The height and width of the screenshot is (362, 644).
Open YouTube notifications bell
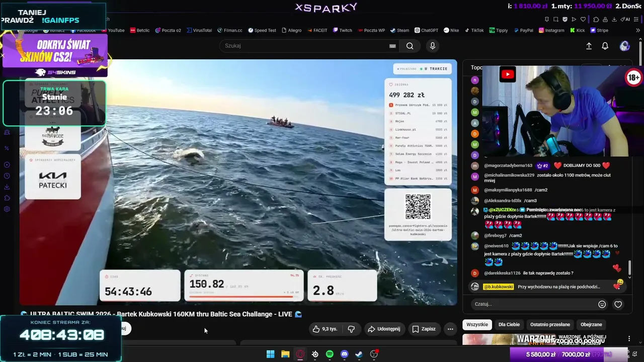605,46
